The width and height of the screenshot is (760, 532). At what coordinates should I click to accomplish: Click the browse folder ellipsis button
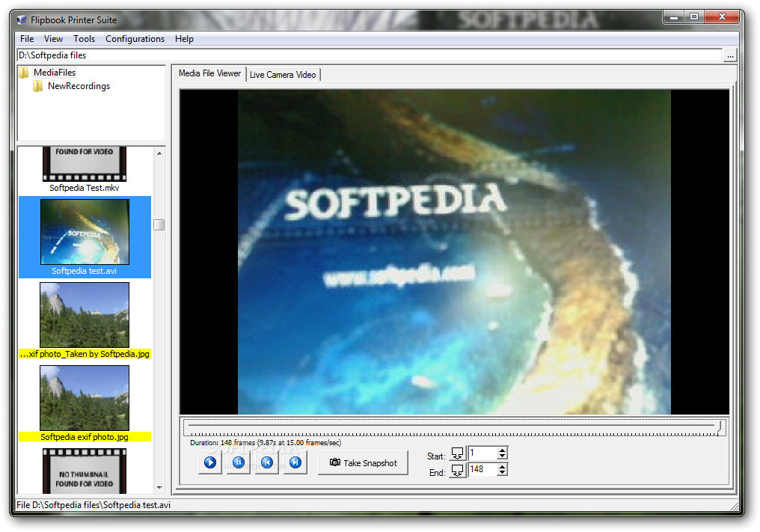(730, 55)
